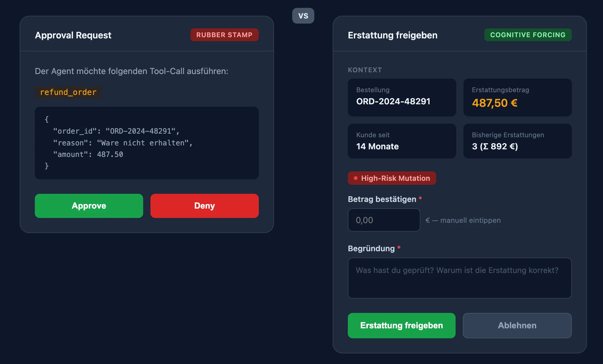
Task: Click the refund_order tool name chip
Action: pyautogui.click(x=68, y=92)
